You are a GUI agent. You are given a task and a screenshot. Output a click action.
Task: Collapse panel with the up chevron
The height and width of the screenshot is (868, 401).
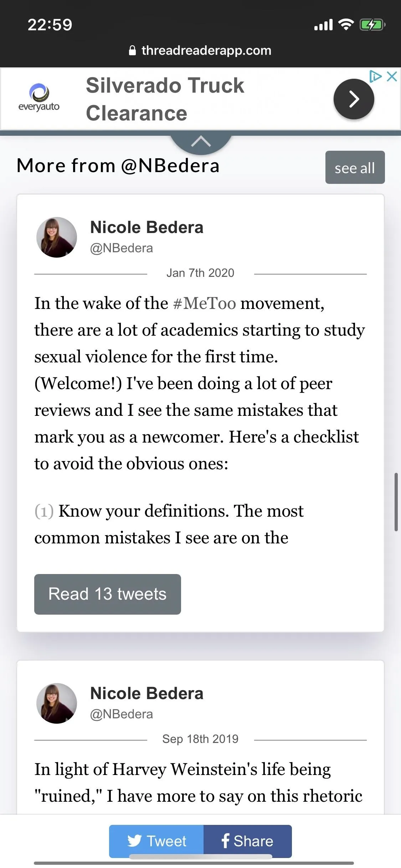(201, 142)
